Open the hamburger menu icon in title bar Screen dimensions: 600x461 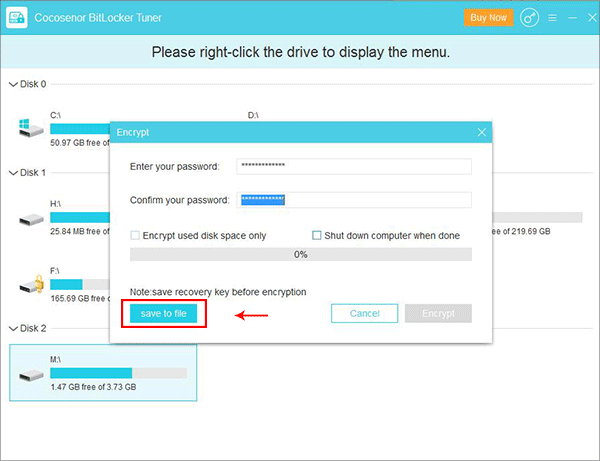(552, 18)
